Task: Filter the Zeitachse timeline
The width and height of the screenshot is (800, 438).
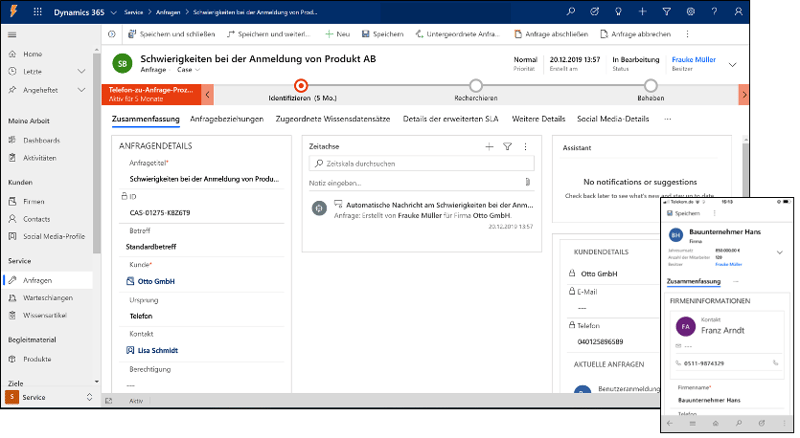Action: [x=507, y=147]
